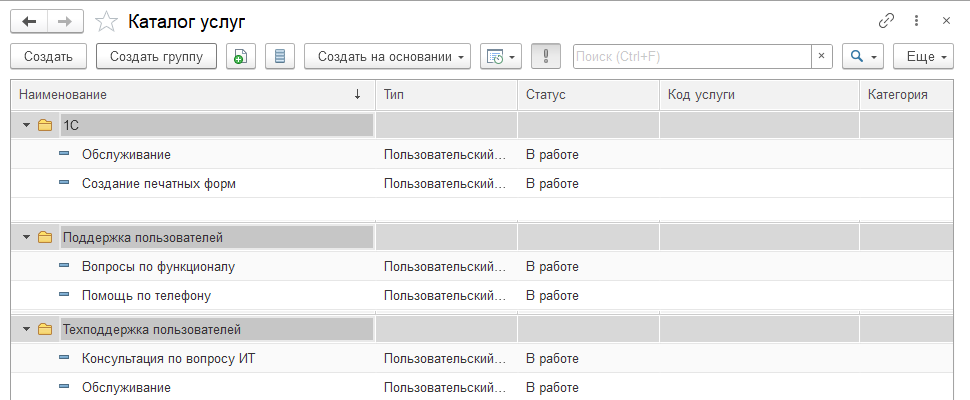
Task: Sort by the Тип column header
Action: pyautogui.click(x=447, y=95)
